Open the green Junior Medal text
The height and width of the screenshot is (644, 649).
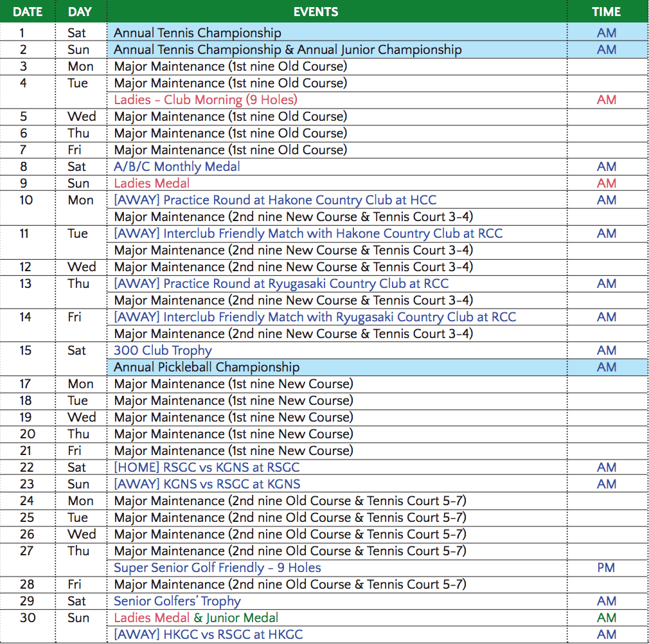(x=242, y=618)
